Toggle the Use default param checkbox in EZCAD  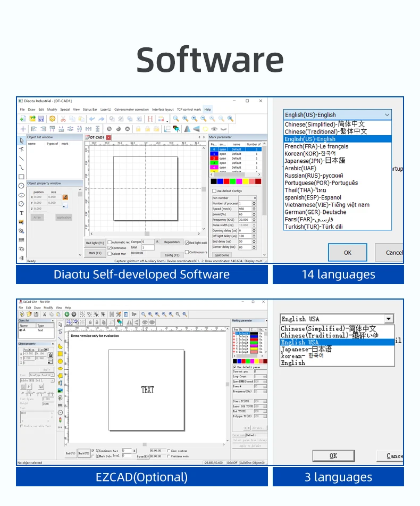click(234, 367)
